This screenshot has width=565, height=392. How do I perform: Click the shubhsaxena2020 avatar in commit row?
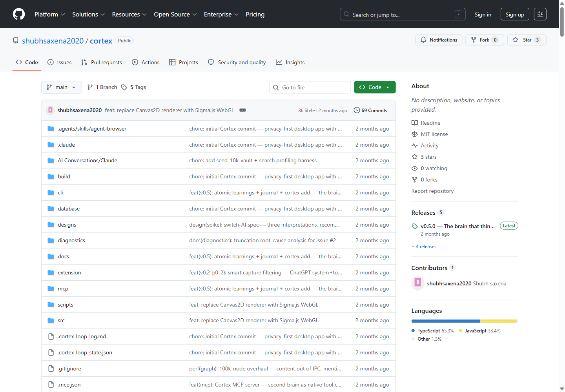pos(50,110)
